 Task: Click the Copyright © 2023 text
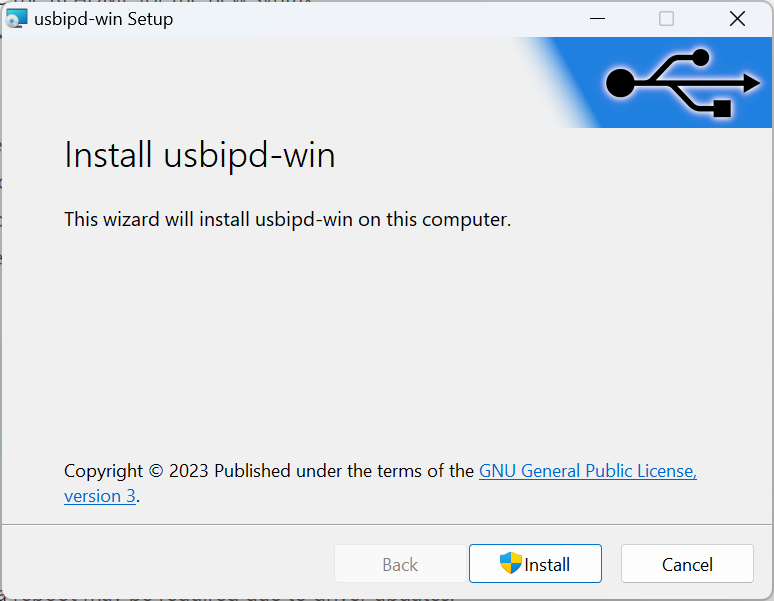click(136, 471)
